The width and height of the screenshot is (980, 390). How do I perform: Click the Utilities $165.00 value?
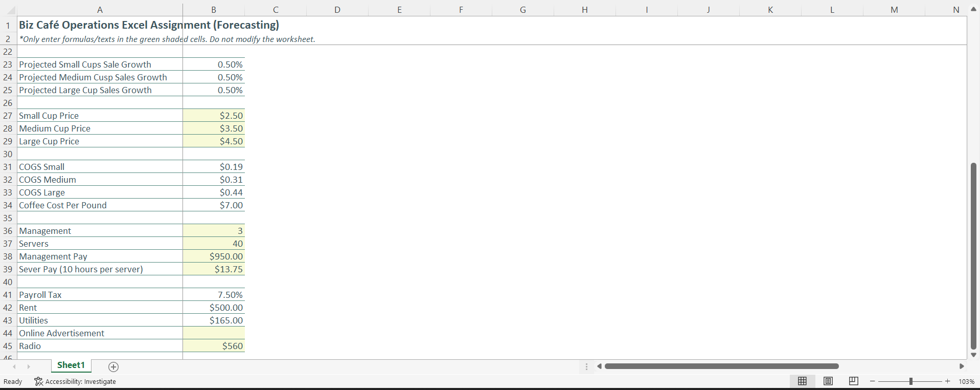pos(214,320)
